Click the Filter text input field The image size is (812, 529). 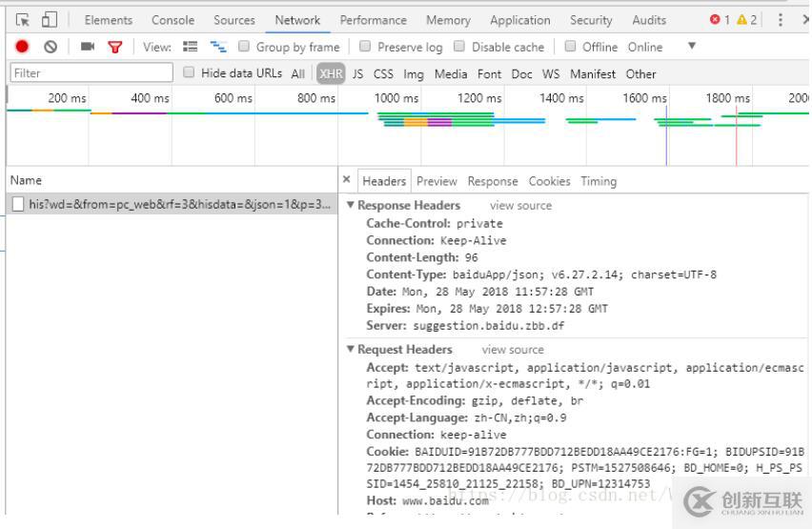(x=91, y=73)
